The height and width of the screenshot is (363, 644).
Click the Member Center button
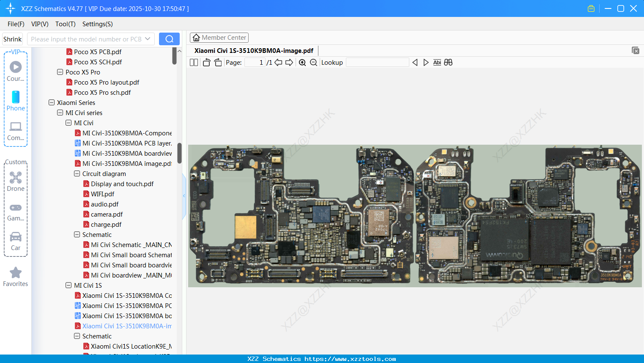click(x=219, y=37)
